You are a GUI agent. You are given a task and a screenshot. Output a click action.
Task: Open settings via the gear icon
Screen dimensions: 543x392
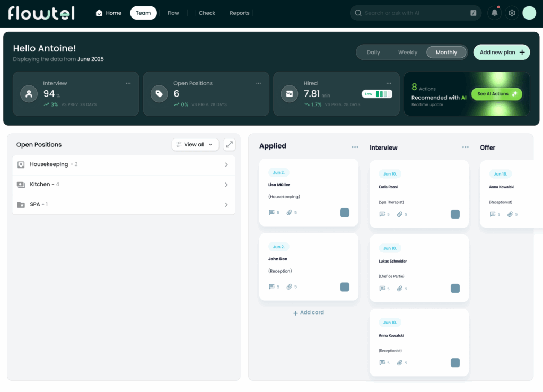(512, 13)
